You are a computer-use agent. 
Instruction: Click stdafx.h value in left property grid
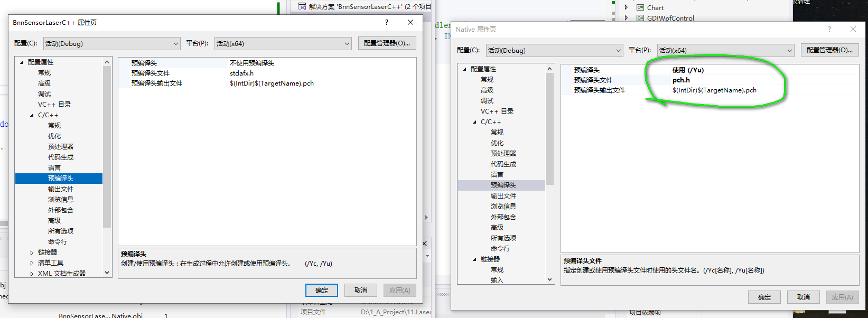pos(241,73)
